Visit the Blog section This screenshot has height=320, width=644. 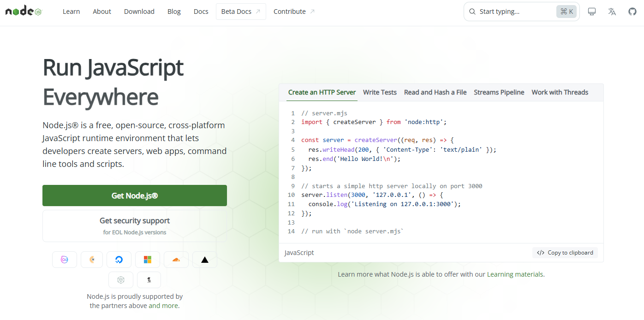(174, 12)
